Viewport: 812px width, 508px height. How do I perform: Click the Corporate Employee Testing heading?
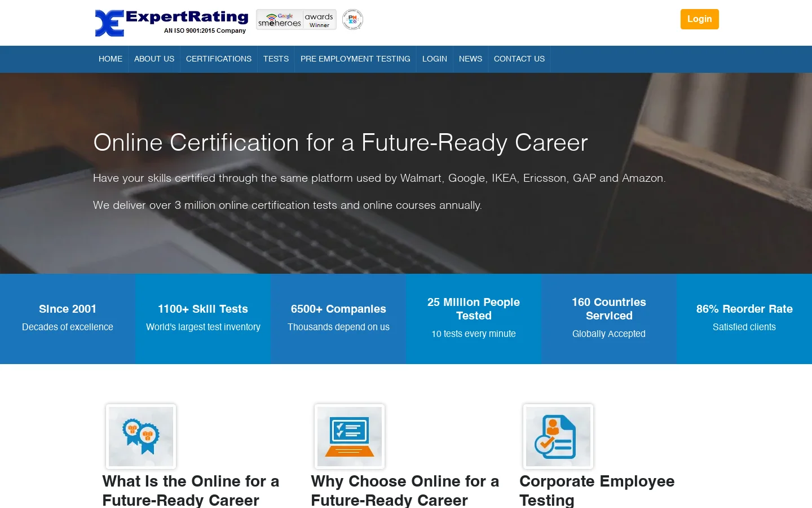[597, 491]
